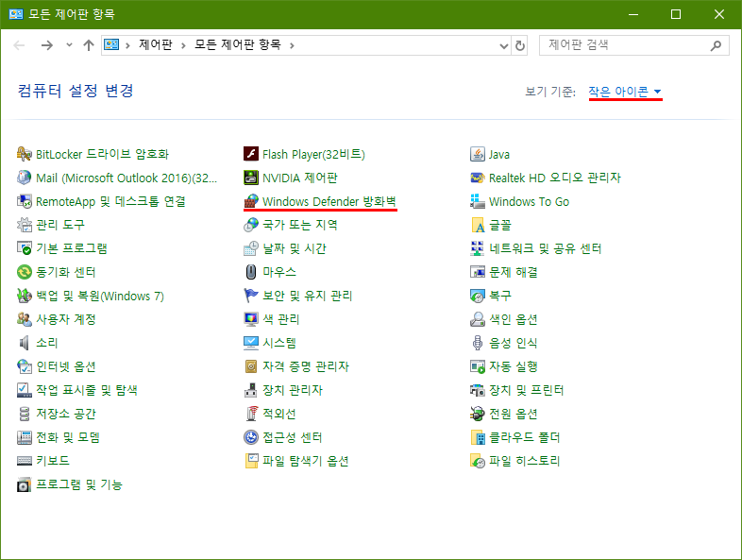Click the 보안 및 유지 관리 flag icon
This screenshot has width=742, height=560.
[x=251, y=296]
